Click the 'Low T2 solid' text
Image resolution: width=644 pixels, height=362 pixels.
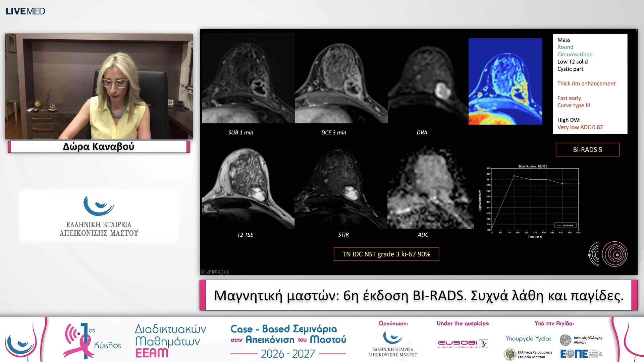[573, 62]
